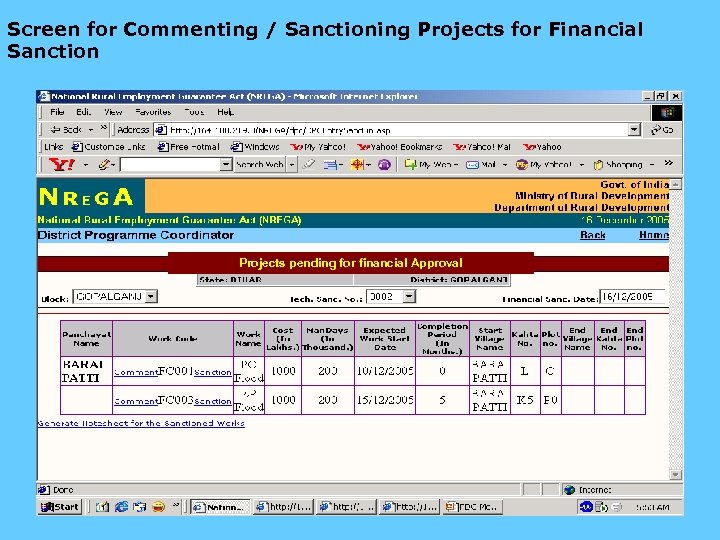Open the Yahoo links-bar shortcut

click(x=542, y=147)
